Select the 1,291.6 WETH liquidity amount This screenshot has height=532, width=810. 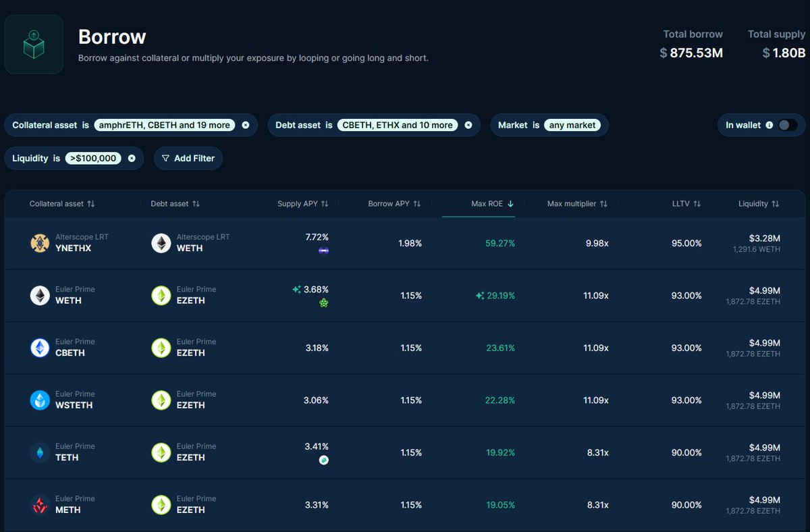point(757,249)
